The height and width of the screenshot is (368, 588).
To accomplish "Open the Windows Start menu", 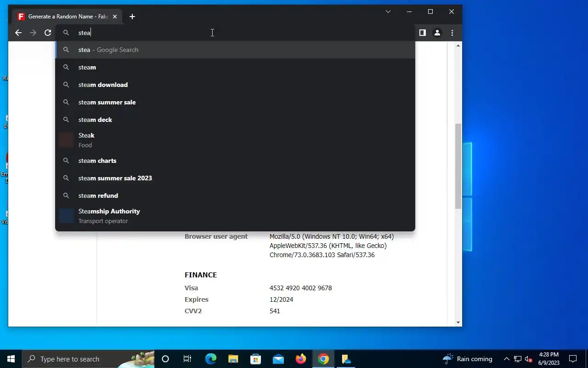I will tap(11, 359).
